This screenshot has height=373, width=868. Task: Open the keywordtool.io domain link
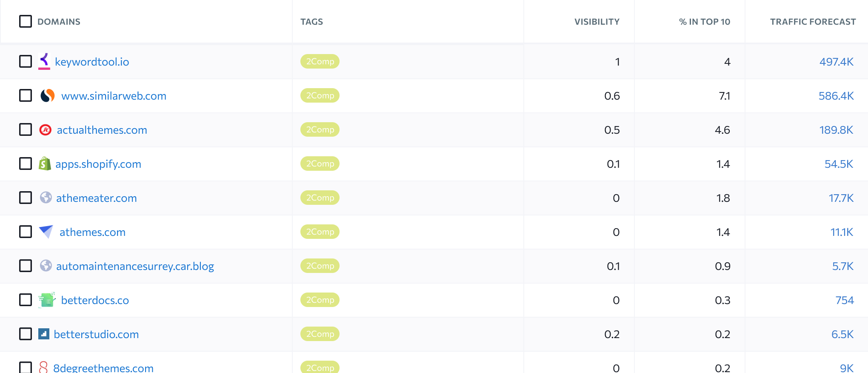coord(92,62)
